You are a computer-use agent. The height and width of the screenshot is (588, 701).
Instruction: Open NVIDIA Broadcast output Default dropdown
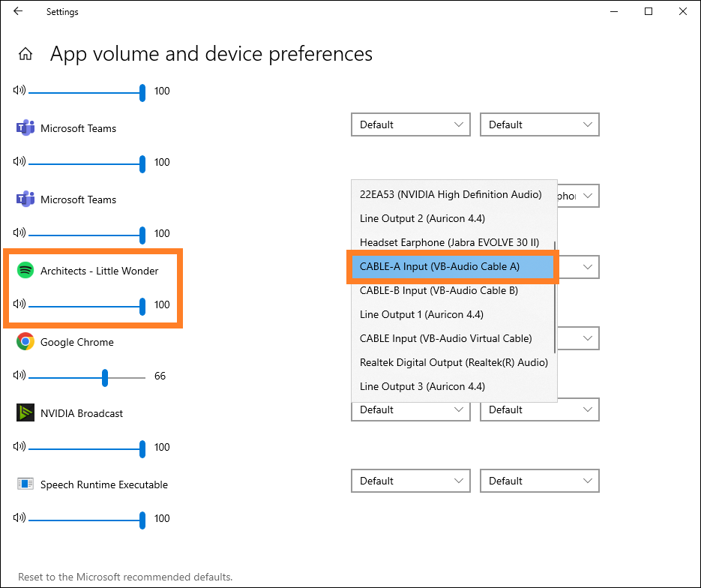[x=410, y=409]
